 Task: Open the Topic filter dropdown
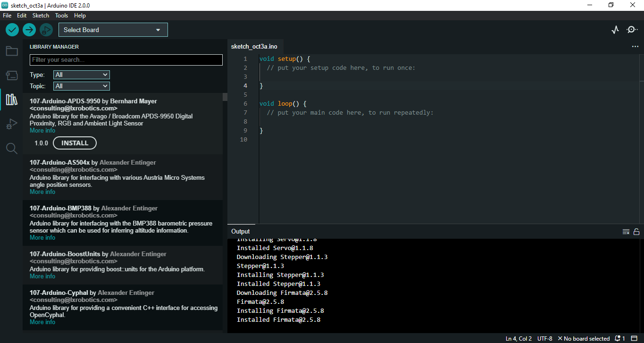[x=82, y=86]
